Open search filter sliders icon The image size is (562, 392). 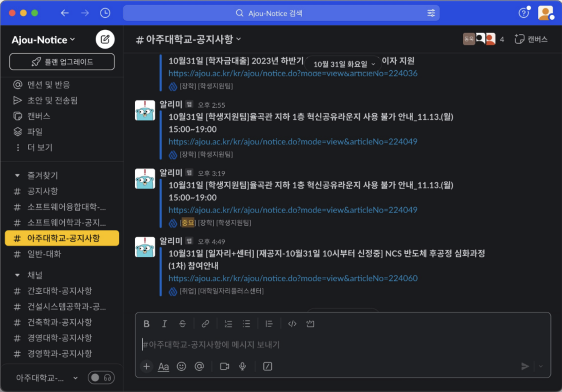(x=431, y=13)
